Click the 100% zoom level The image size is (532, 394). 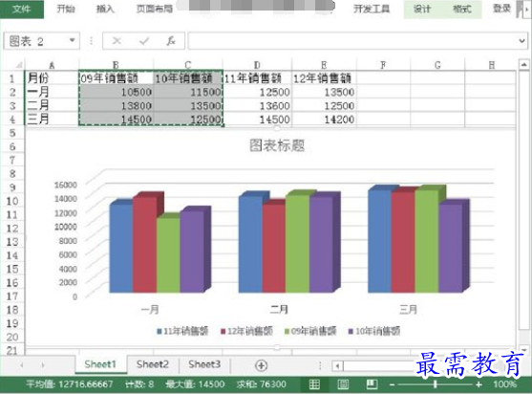[x=505, y=384]
